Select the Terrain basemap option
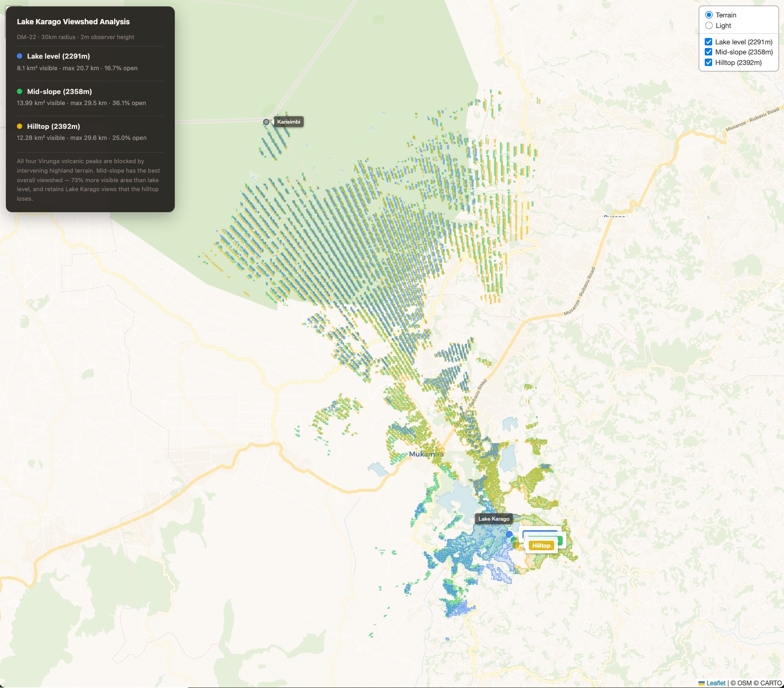This screenshot has width=784, height=688. pyautogui.click(x=708, y=15)
